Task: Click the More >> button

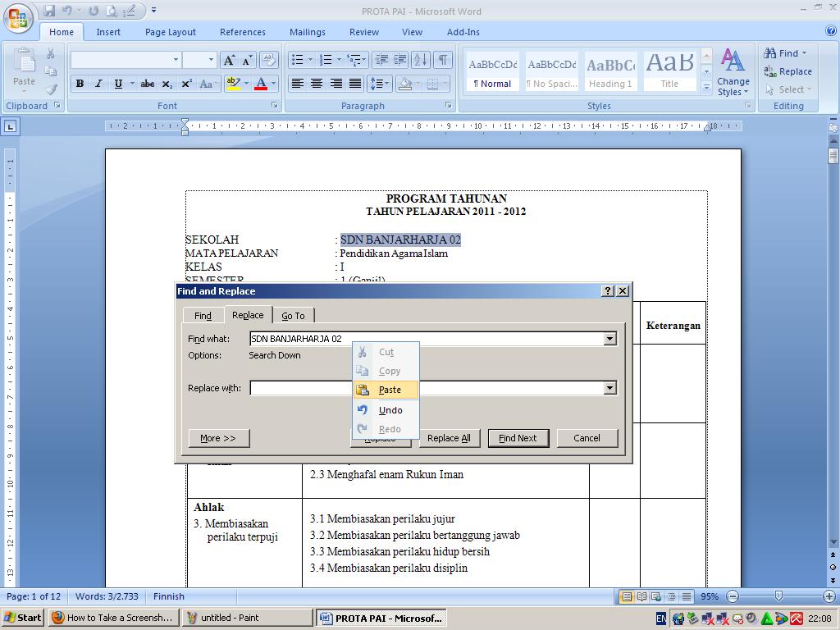Action: pyautogui.click(x=218, y=438)
